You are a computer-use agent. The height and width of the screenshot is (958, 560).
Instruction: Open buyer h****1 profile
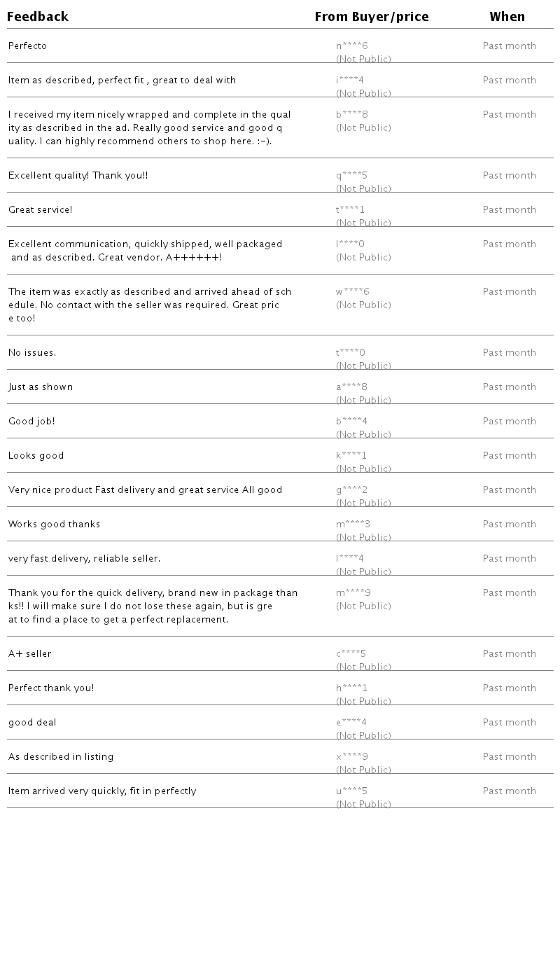click(x=351, y=688)
